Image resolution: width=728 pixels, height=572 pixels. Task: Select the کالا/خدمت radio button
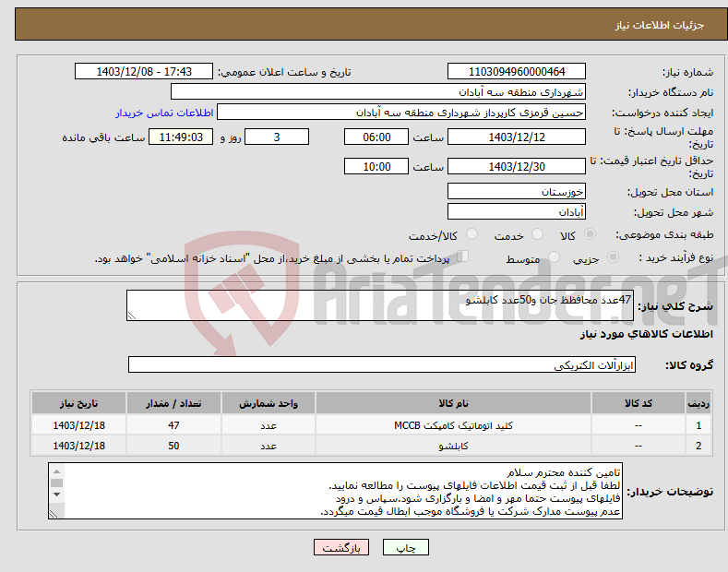click(x=471, y=234)
